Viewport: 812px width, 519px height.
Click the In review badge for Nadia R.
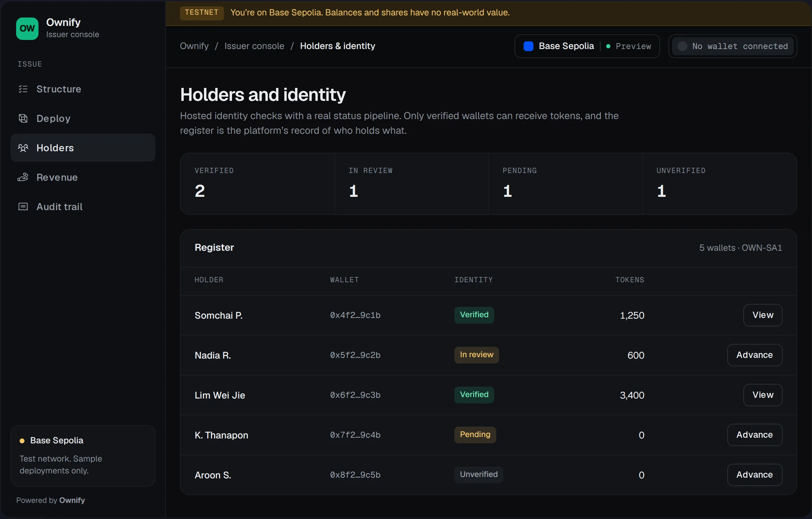tap(476, 355)
